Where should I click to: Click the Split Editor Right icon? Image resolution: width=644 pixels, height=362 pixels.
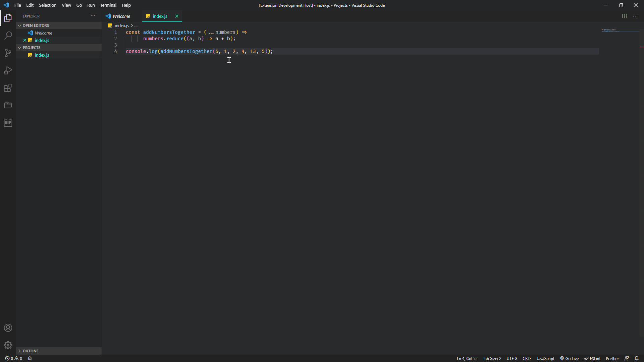pyautogui.click(x=625, y=16)
